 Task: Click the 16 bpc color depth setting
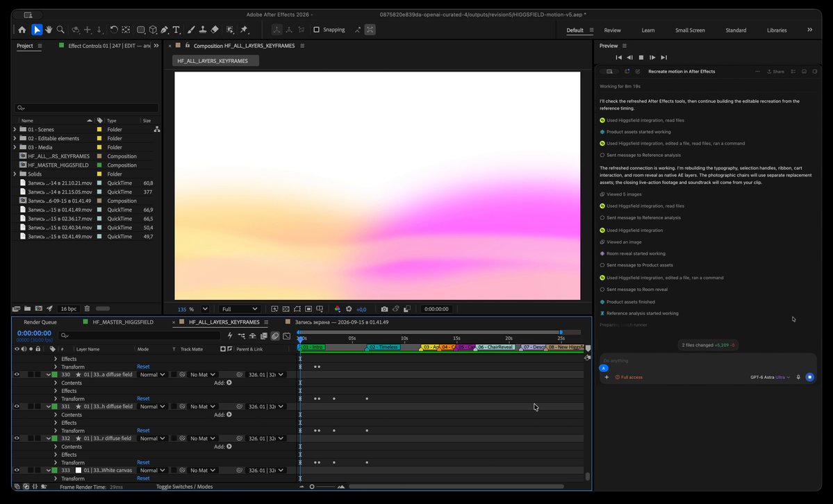(x=68, y=308)
